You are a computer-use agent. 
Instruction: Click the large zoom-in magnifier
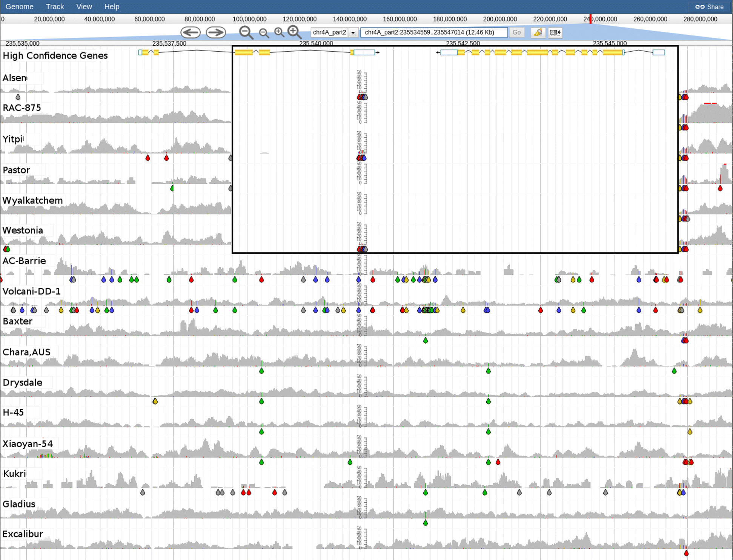pos(294,32)
